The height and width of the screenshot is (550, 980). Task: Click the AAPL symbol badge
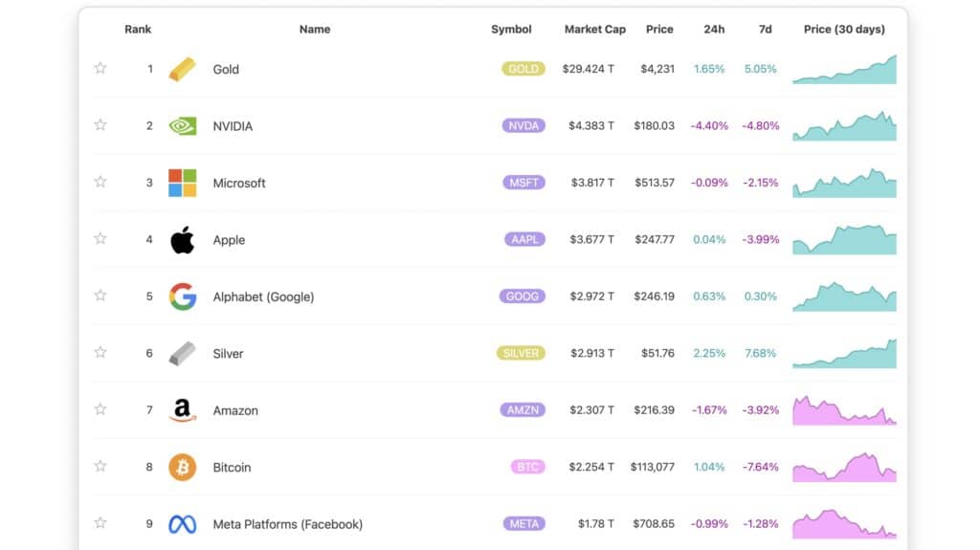pos(524,239)
